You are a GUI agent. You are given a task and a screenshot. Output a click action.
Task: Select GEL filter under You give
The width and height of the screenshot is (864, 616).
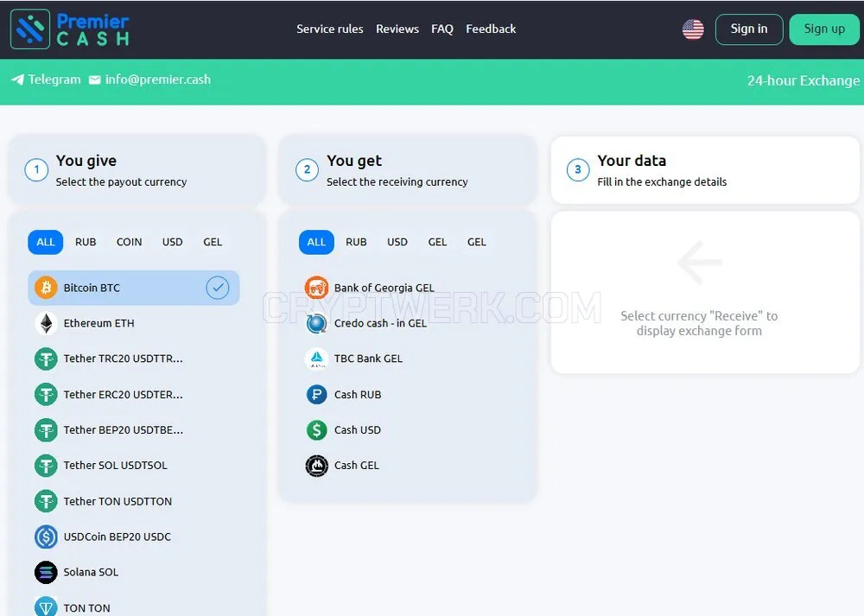pos(213,242)
